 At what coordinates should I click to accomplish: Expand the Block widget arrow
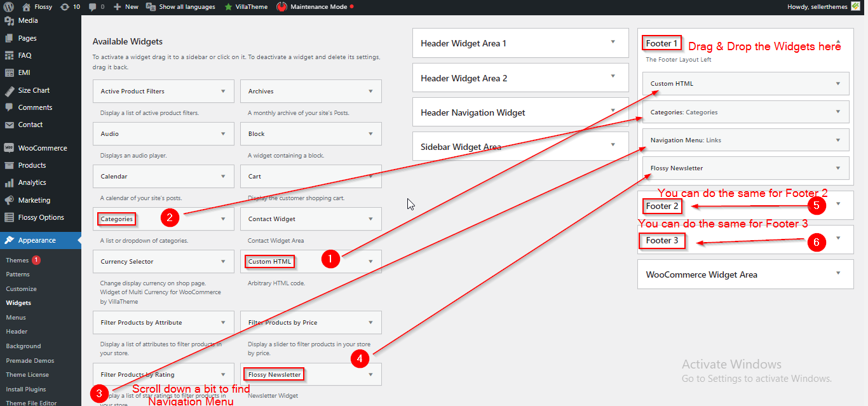click(370, 134)
